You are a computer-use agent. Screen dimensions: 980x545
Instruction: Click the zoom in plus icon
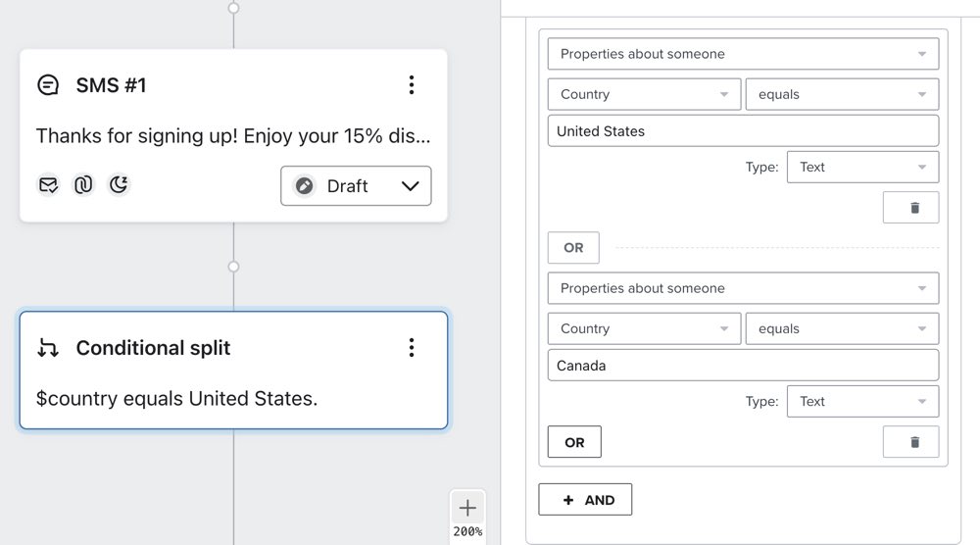(467, 508)
